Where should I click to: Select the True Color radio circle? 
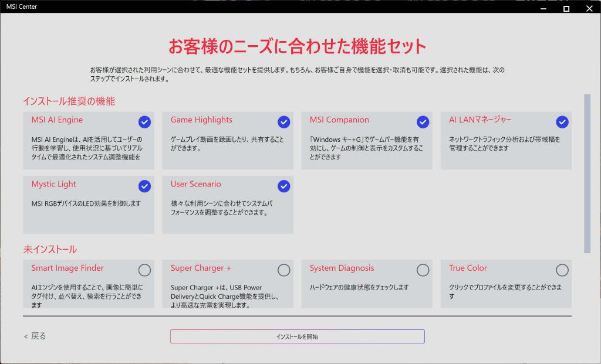pyautogui.click(x=562, y=270)
